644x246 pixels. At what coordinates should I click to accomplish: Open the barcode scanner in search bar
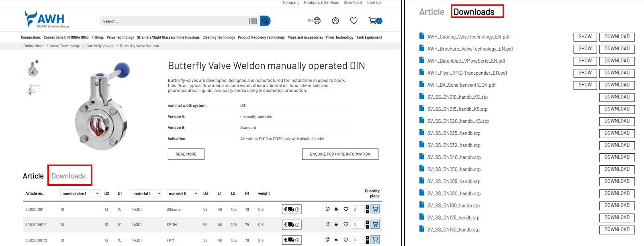tap(253, 21)
